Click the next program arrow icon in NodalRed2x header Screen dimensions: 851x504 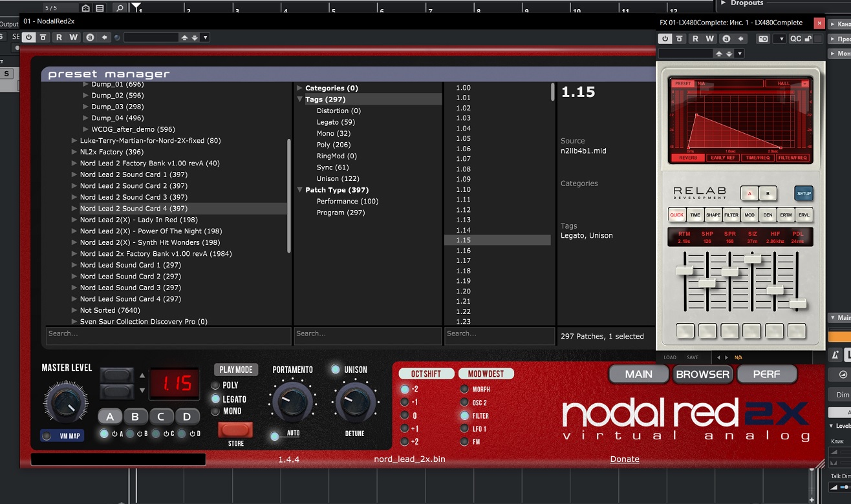coord(195,37)
